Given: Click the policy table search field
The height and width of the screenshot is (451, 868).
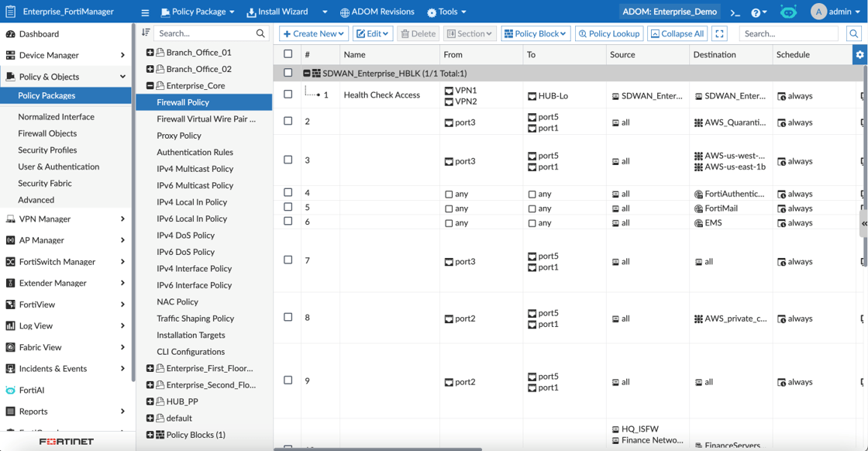Looking at the screenshot, I should pos(788,34).
